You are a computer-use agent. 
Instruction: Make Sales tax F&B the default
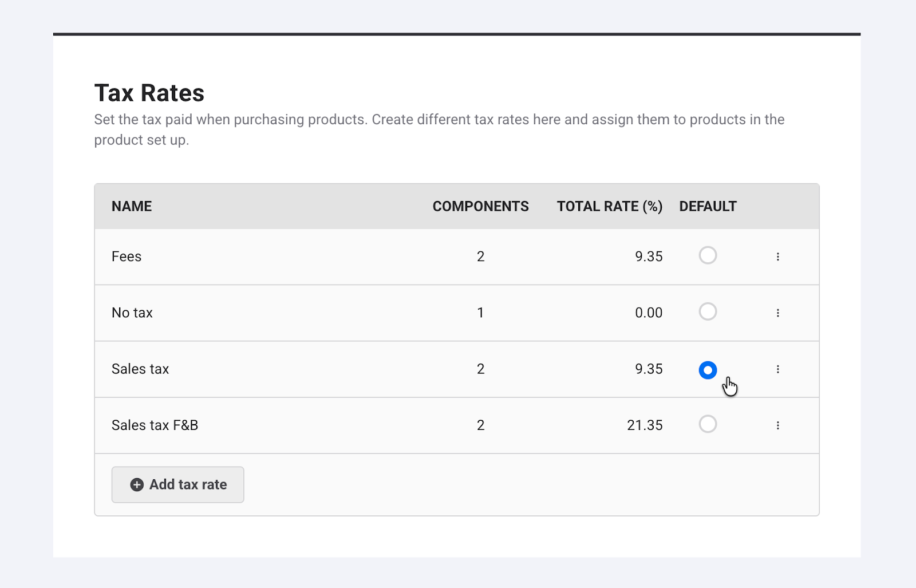click(x=708, y=424)
